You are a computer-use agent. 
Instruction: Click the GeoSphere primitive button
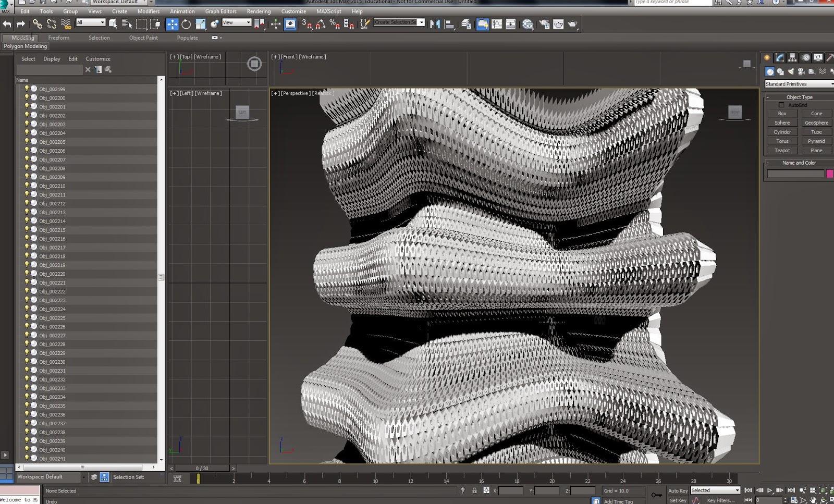pyautogui.click(x=816, y=123)
